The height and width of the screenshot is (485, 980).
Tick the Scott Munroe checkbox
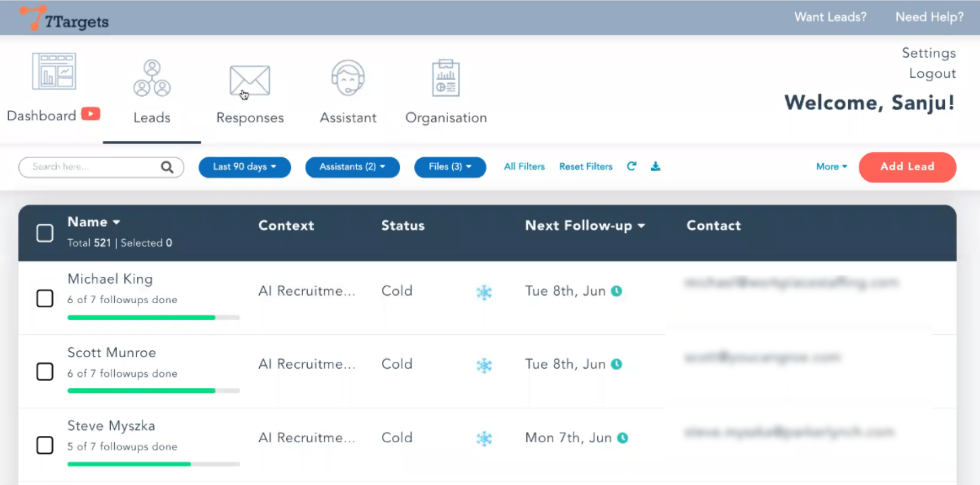pos(45,372)
